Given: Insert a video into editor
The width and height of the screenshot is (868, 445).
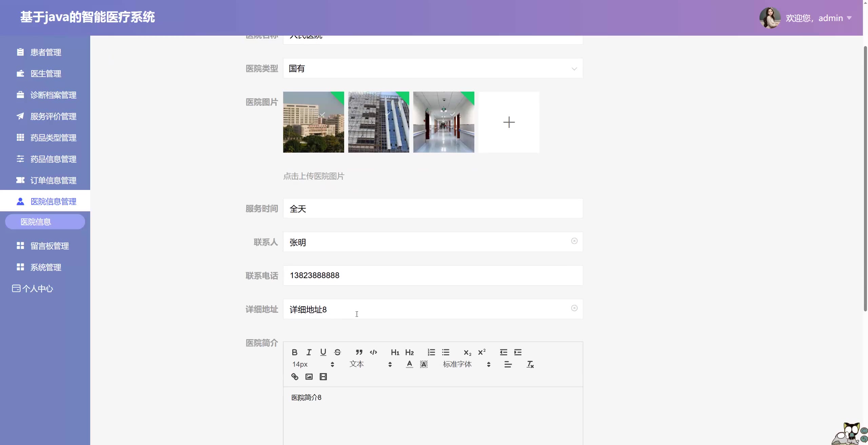Looking at the screenshot, I should pyautogui.click(x=323, y=376).
